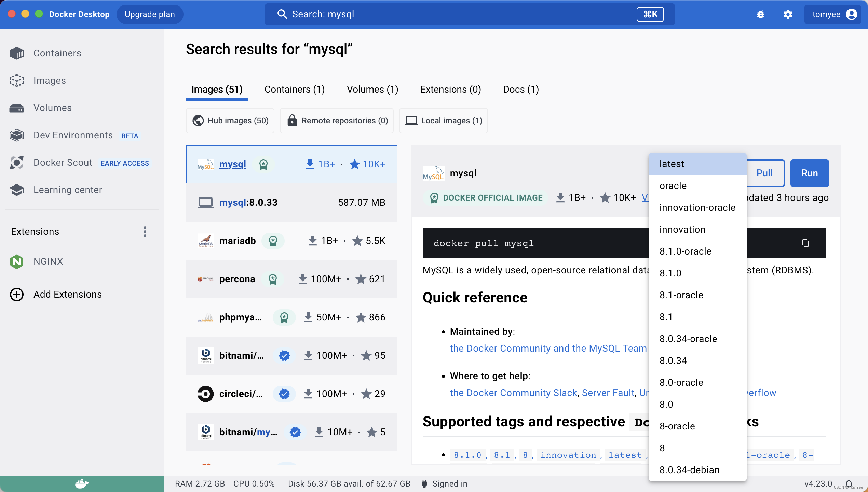868x492 pixels.
Task: Click the search magnifier icon
Action: pyautogui.click(x=282, y=14)
